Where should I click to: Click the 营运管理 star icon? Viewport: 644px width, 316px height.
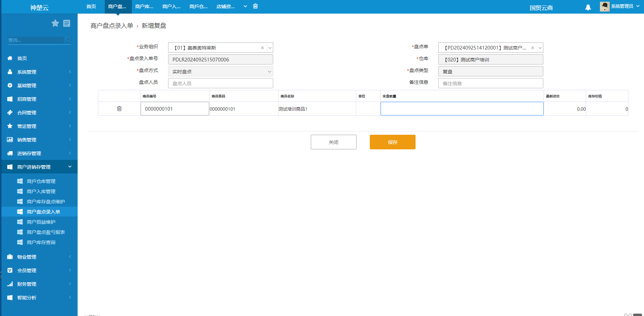click(10, 126)
